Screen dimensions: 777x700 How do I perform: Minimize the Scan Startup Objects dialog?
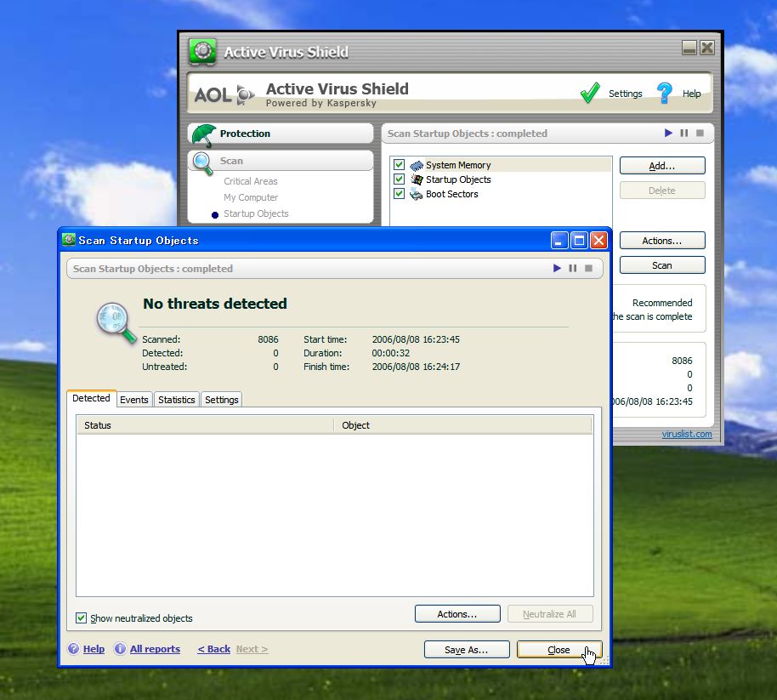pos(559,241)
